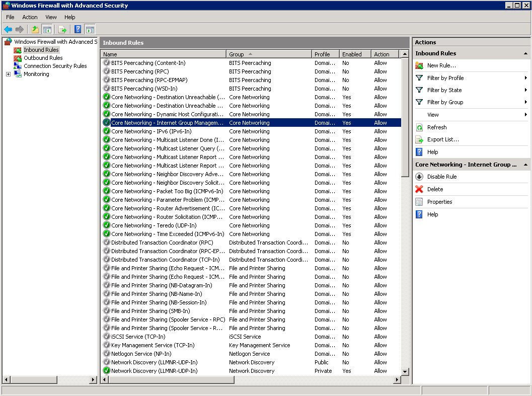Select the Monitoring node in the tree

(36, 74)
